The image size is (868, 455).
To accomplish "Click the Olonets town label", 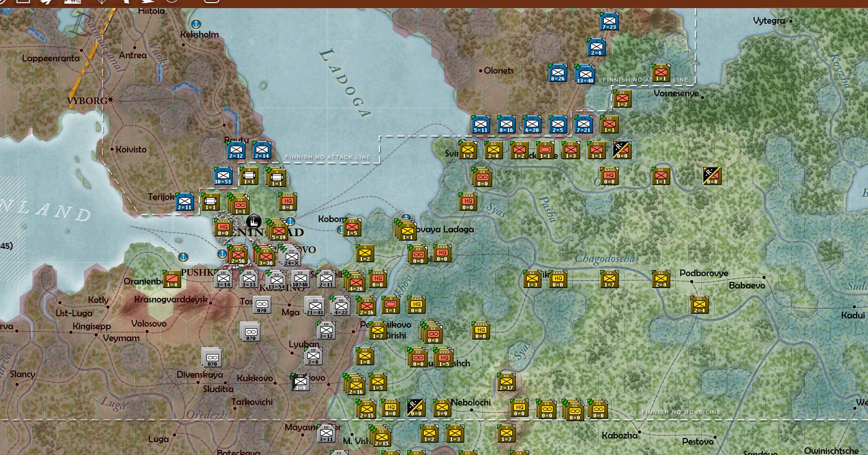I will click(499, 71).
